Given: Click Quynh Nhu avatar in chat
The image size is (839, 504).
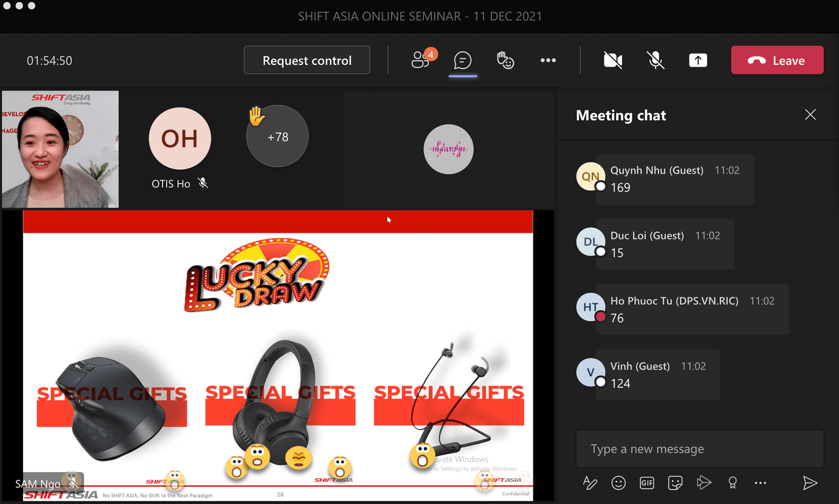Looking at the screenshot, I should coord(590,177).
